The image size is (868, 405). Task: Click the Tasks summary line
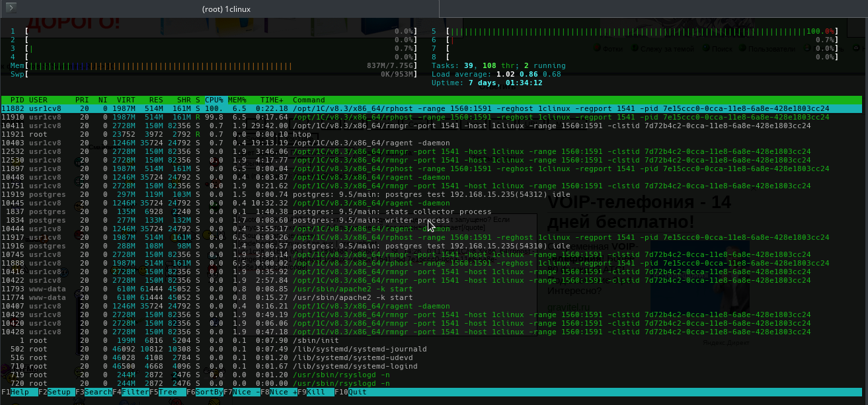498,65
